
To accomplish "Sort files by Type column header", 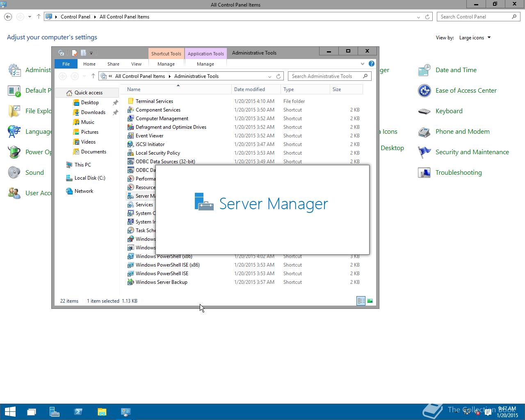I will pyautogui.click(x=305, y=89).
